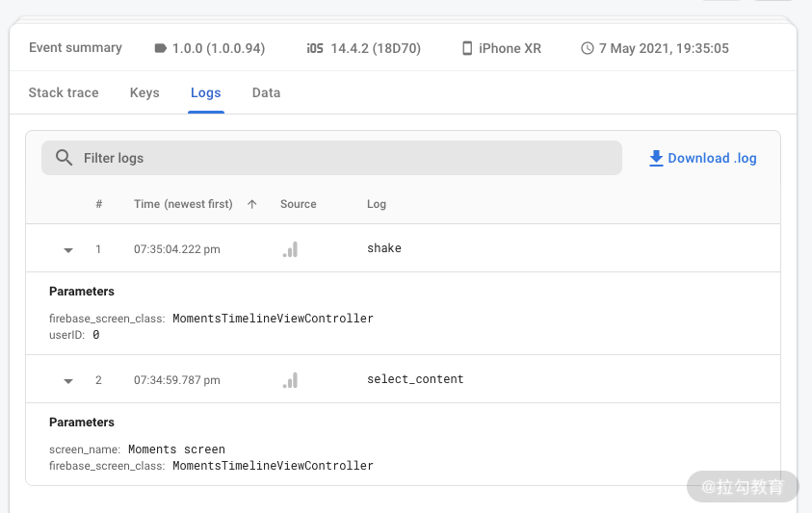Image resolution: width=812 pixels, height=513 pixels.
Task: Select the Logs tab
Action: point(205,92)
